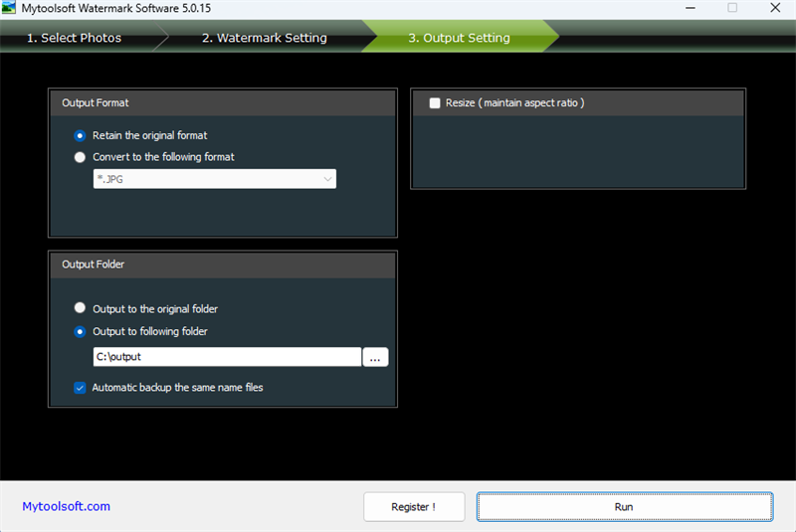
Task: Click the Output Folder section header
Action: (223, 265)
